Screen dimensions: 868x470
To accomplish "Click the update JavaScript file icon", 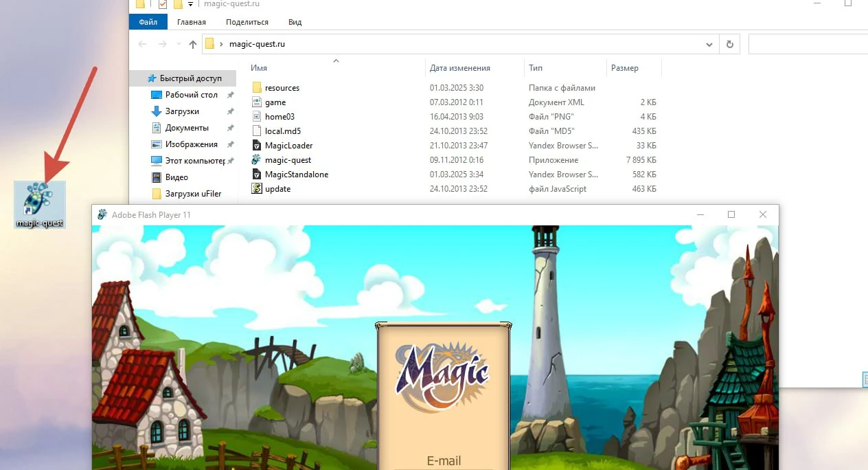I will click(x=257, y=189).
